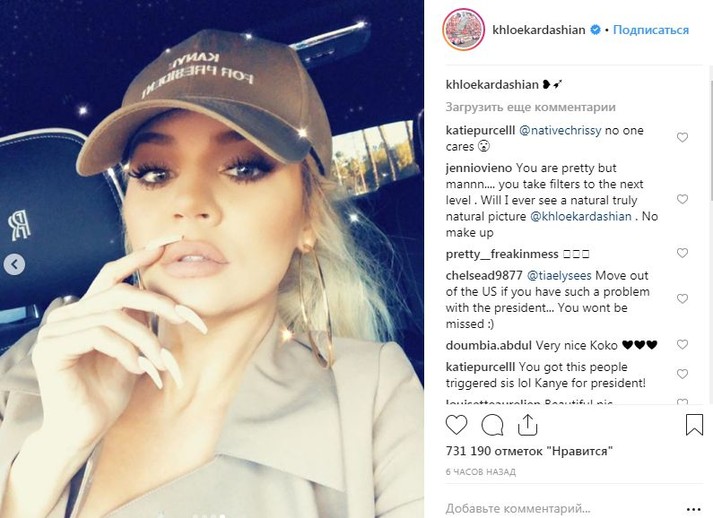Share the post via upload arrow icon

pos(527,425)
